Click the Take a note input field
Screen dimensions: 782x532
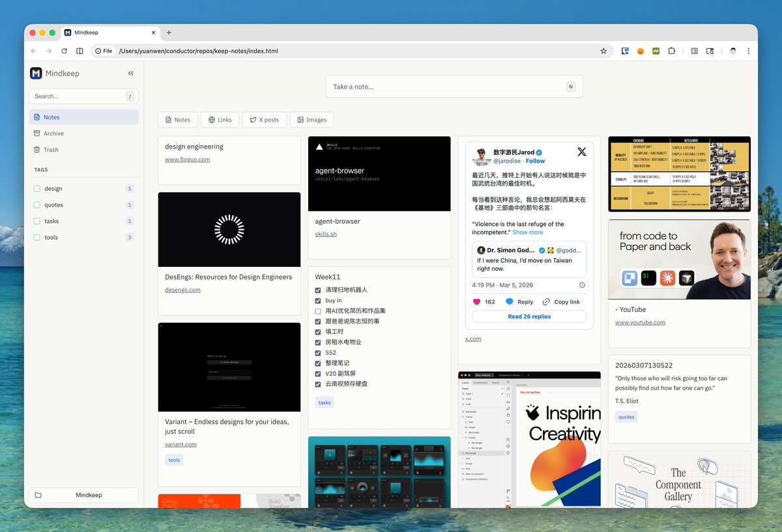pos(454,87)
